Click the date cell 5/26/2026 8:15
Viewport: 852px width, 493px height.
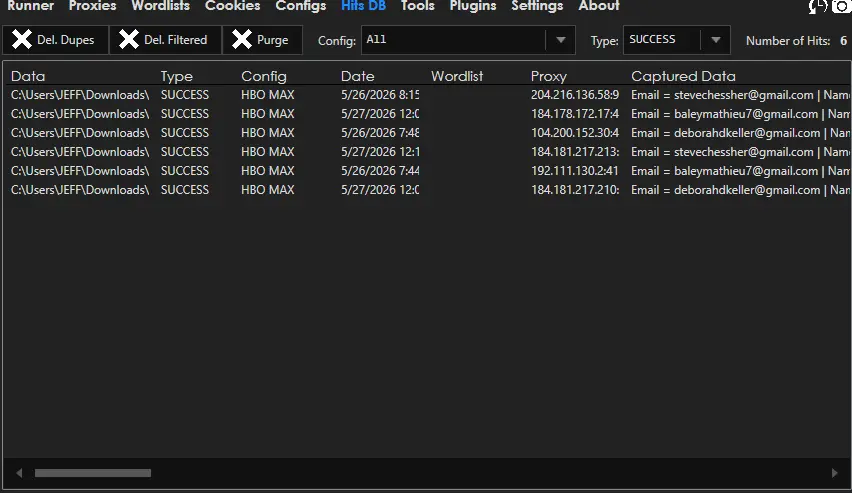tap(380, 95)
